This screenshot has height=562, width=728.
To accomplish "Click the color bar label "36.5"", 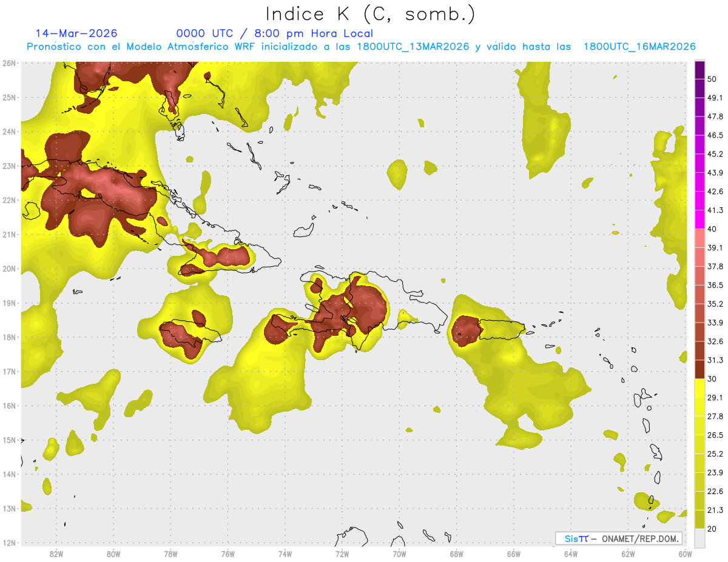I will (715, 286).
